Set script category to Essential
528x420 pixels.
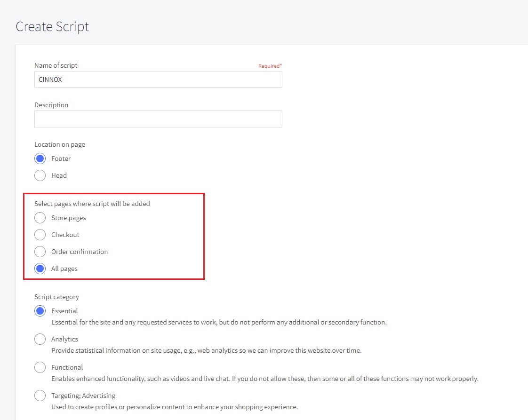(x=40, y=311)
